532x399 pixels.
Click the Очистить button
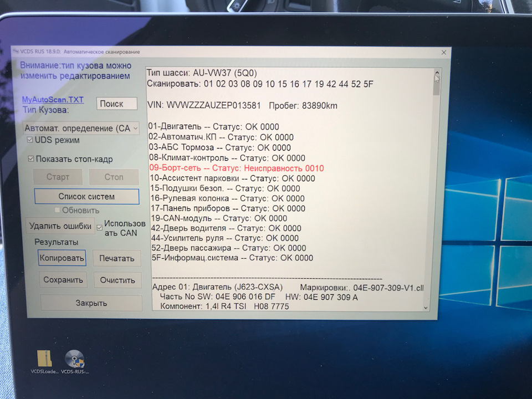(x=117, y=280)
